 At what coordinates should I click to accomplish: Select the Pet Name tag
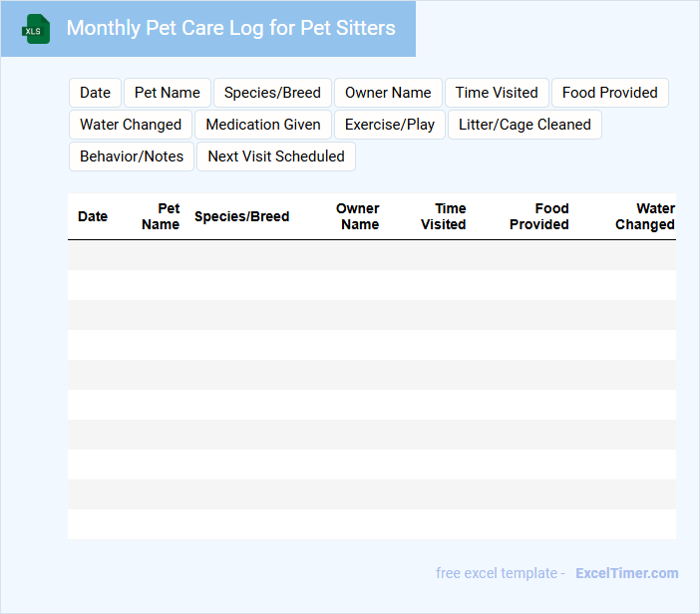[168, 93]
